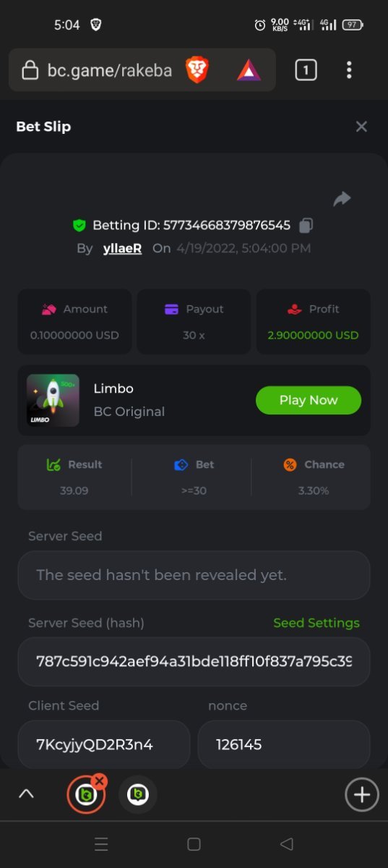
Task: Add a new tab with plus icon
Action: pos(361,795)
